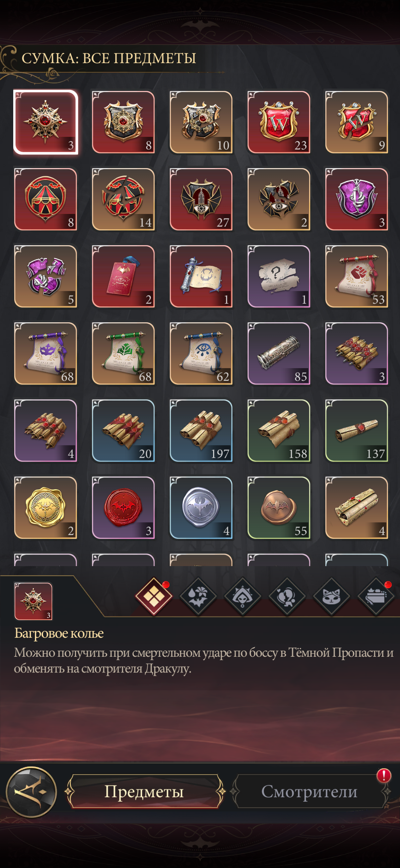Select the red fist scroll with count 53
This screenshot has height=868, width=400.
point(357,276)
